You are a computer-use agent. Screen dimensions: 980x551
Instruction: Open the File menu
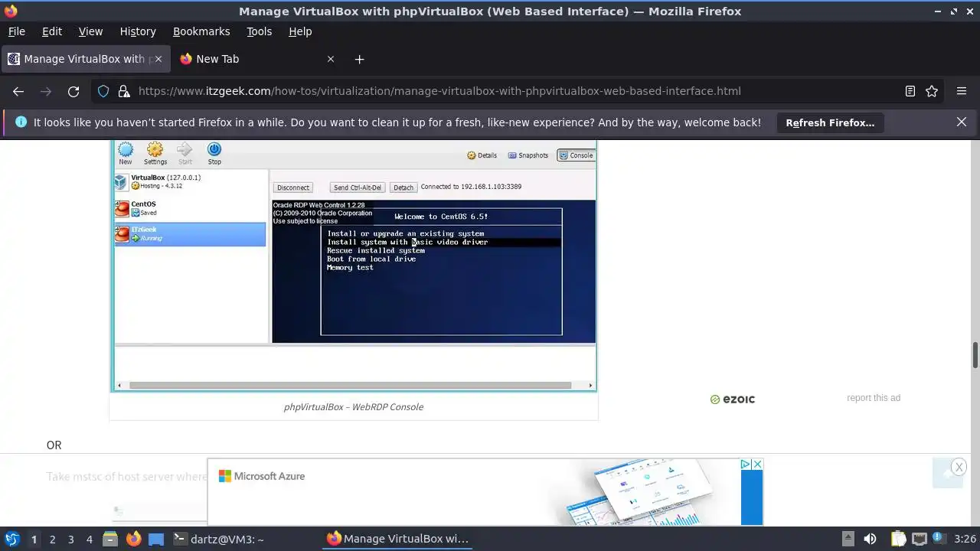pos(17,31)
